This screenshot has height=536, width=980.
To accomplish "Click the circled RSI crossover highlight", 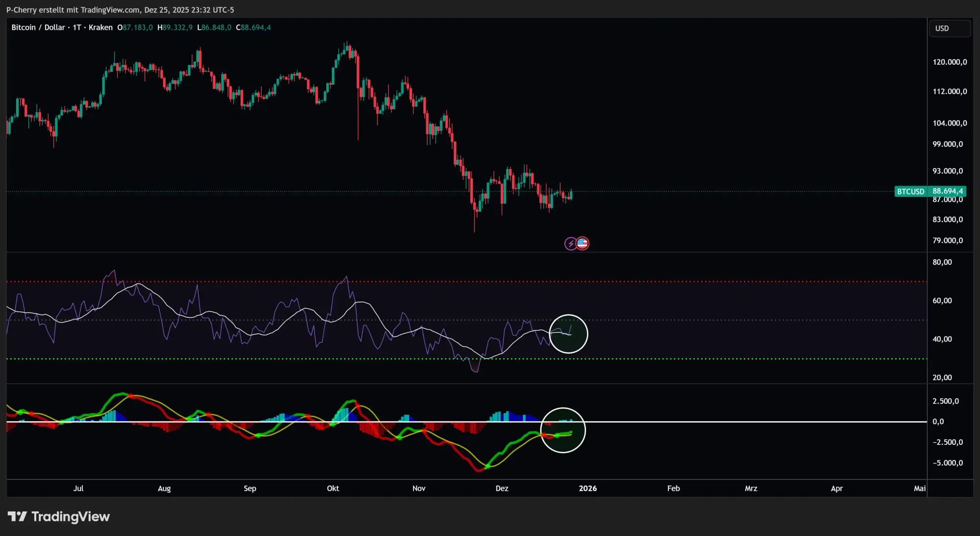I will 569,334.
